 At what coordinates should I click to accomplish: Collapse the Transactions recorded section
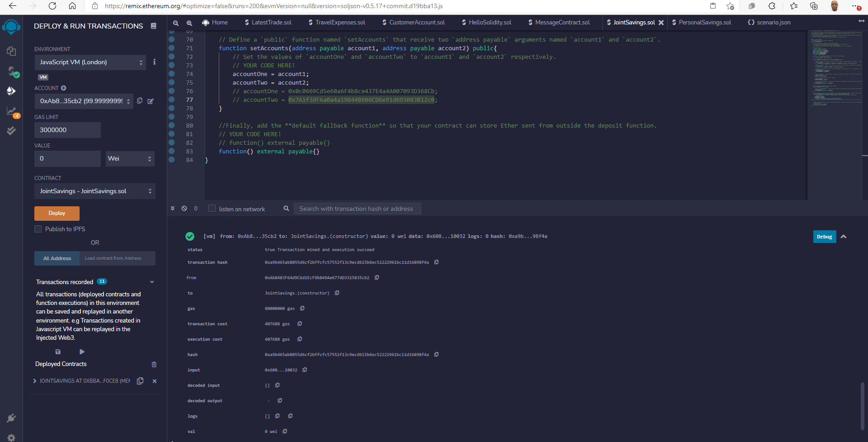click(x=152, y=282)
